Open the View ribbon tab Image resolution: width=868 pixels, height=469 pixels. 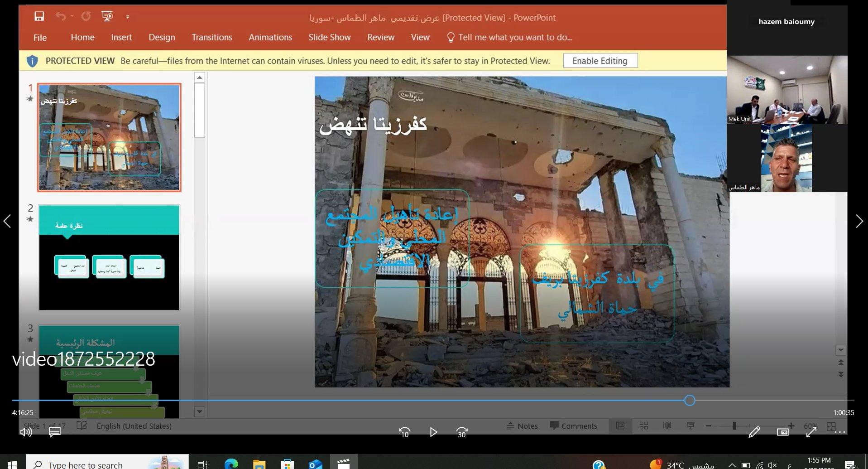420,38
